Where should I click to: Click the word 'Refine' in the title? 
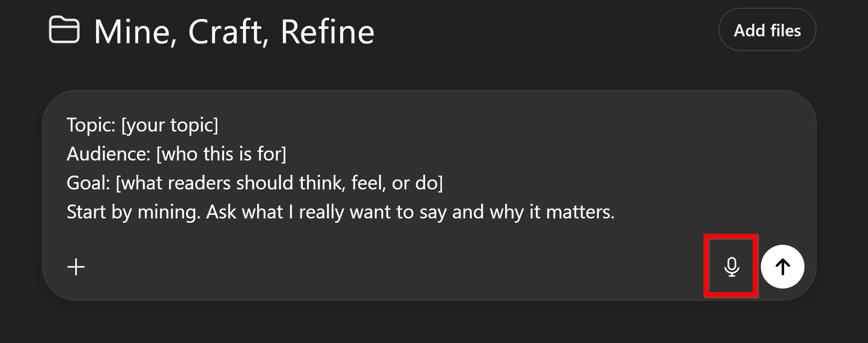[327, 32]
